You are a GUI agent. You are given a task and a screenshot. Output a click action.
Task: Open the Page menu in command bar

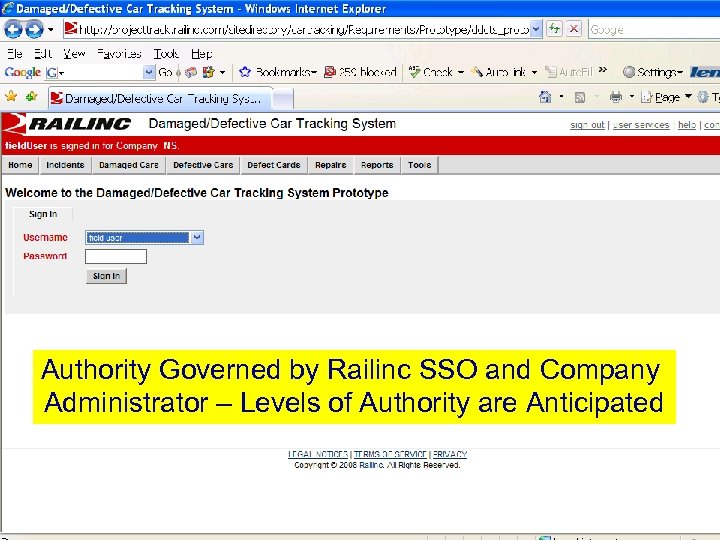[666, 97]
